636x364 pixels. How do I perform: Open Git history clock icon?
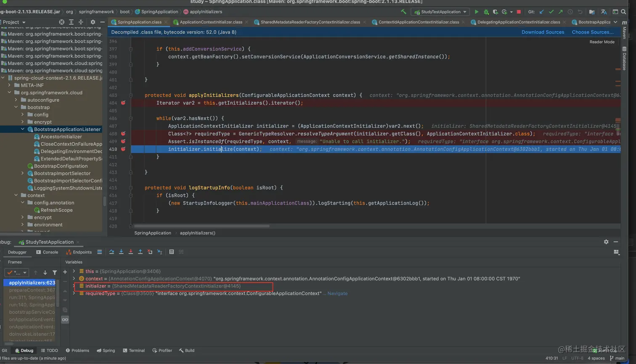coord(570,12)
